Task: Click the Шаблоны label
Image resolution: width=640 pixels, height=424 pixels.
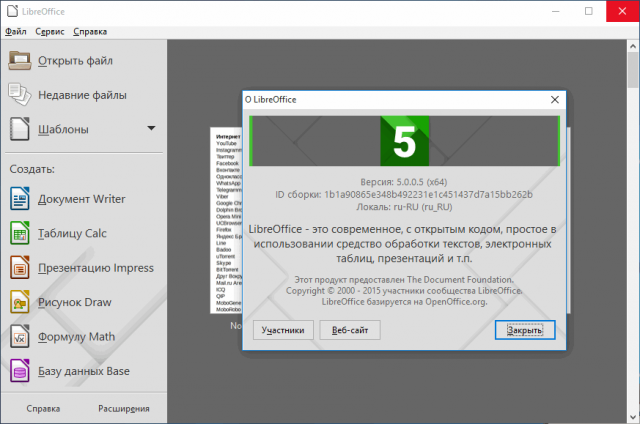Action: point(63,129)
